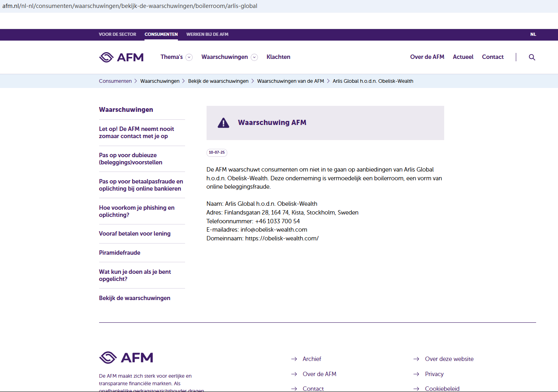Viewport: 558px width, 392px height.
Task: Click the address line Finlandsgatan 28
Action: click(283, 213)
